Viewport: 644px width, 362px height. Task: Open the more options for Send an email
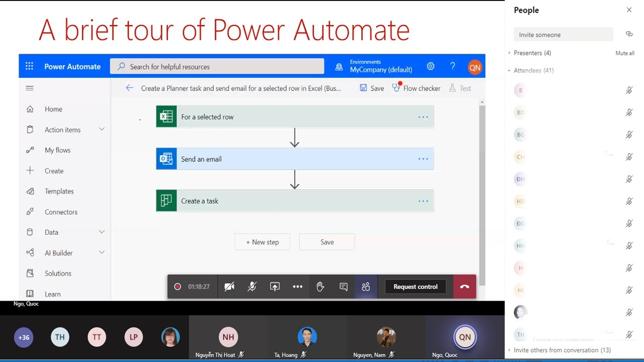tap(423, 159)
